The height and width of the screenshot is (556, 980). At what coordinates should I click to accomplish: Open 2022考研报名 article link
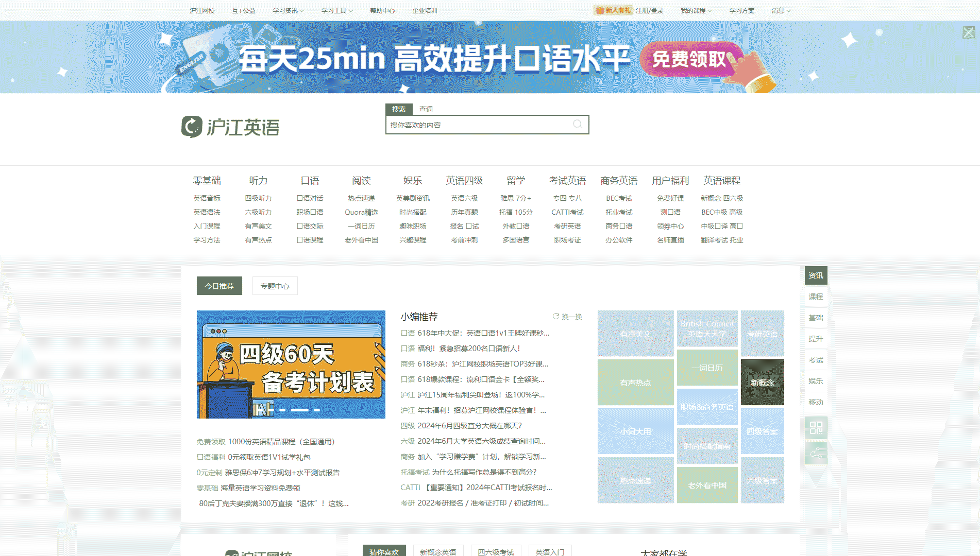(x=483, y=503)
